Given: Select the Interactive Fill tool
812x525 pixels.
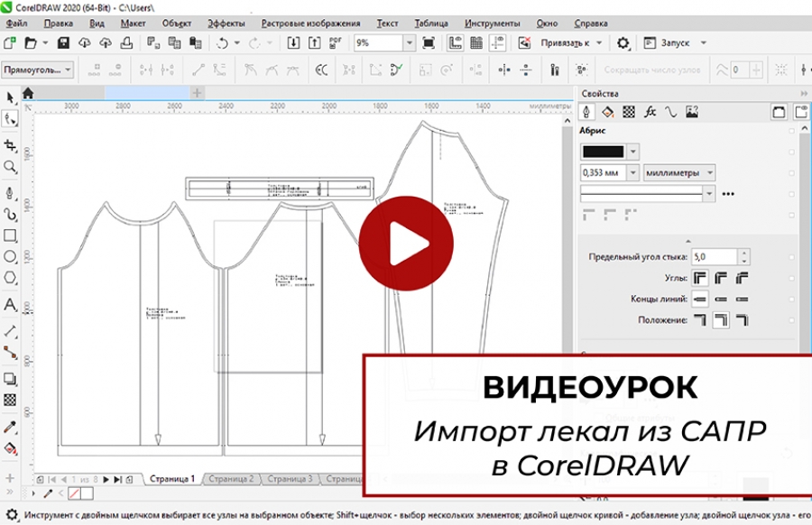Looking at the screenshot, I should (10, 448).
